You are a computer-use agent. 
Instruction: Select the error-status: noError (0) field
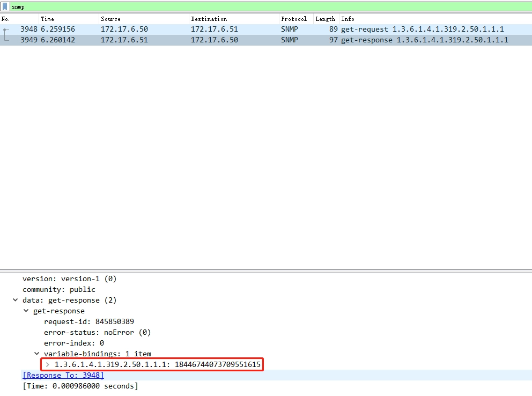(97, 333)
